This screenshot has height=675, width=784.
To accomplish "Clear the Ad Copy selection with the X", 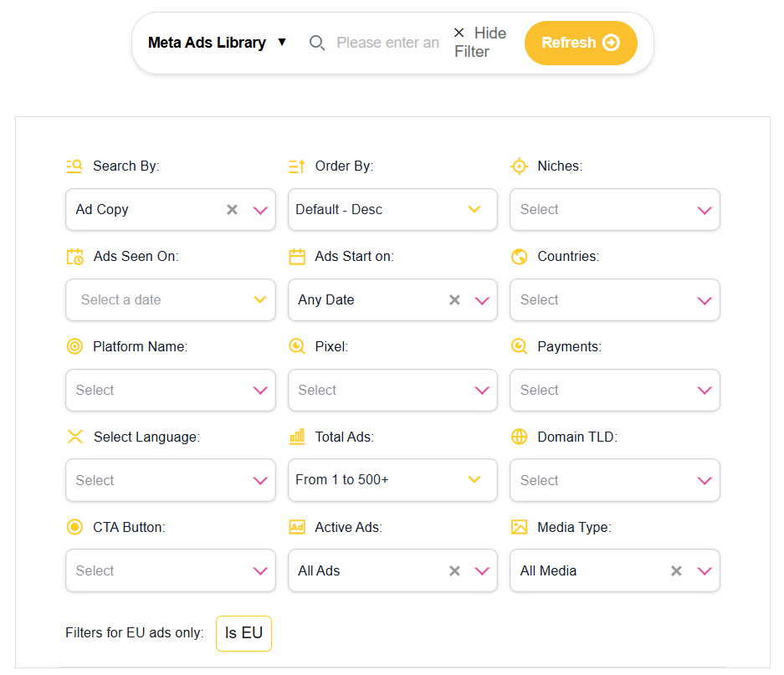I will pos(232,209).
